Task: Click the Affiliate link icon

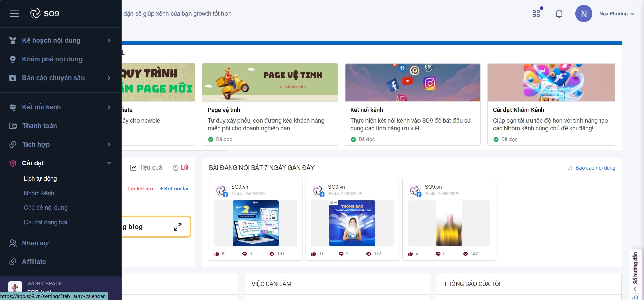Action: 13,262
